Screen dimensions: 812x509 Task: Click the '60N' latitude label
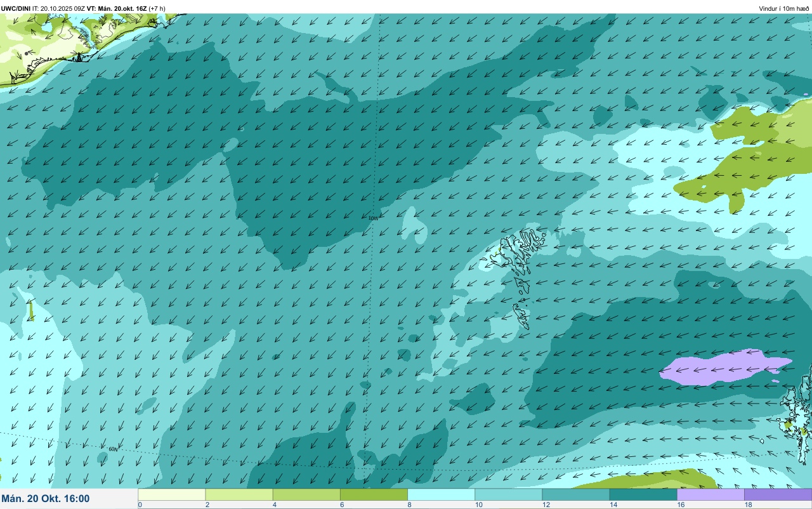coord(113,449)
